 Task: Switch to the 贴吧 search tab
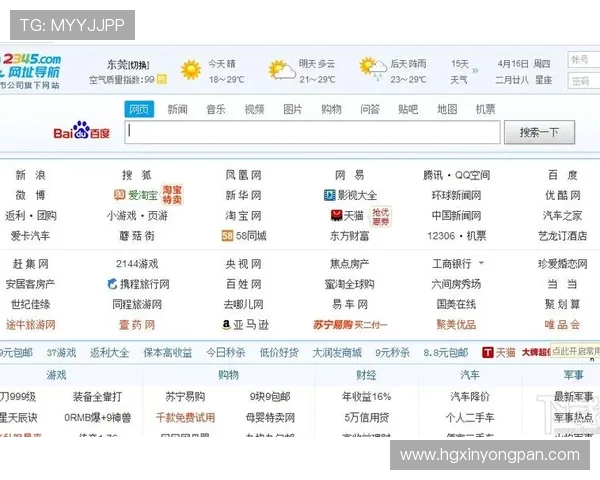(x=408, y=109)
